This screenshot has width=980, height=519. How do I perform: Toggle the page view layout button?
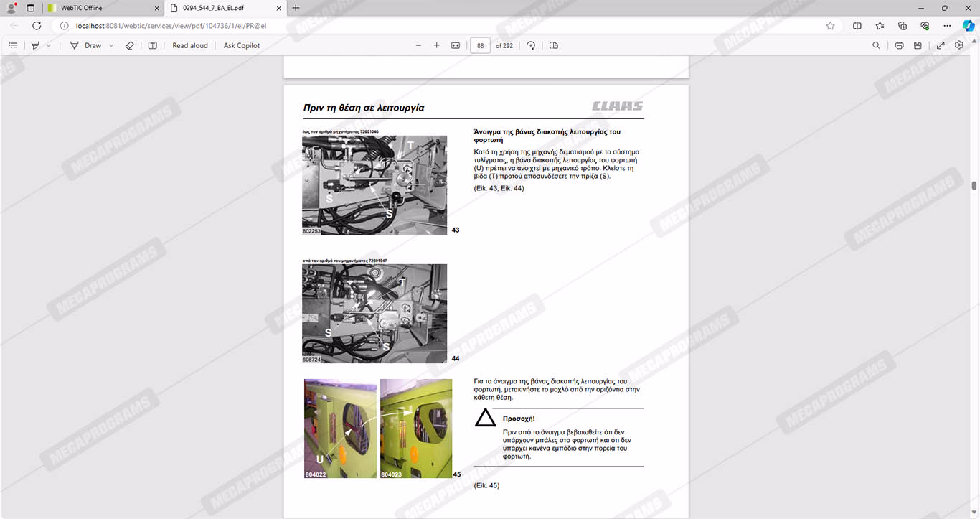tap(554, 45)
